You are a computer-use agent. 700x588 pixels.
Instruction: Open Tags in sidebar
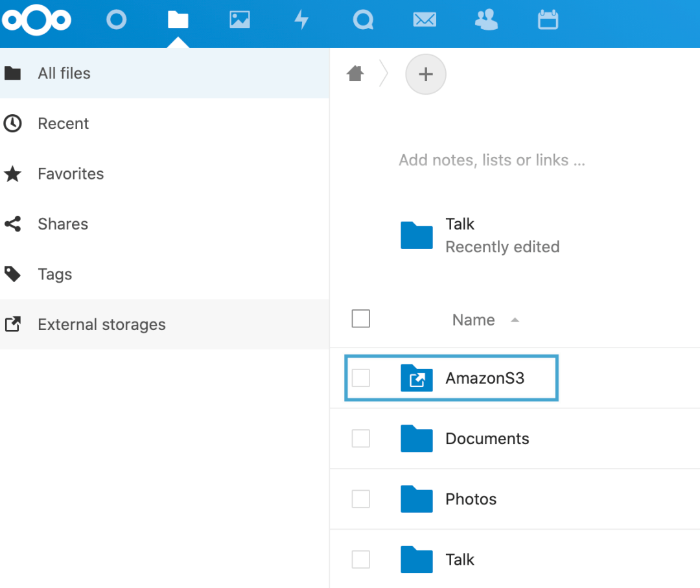[165, 274]
